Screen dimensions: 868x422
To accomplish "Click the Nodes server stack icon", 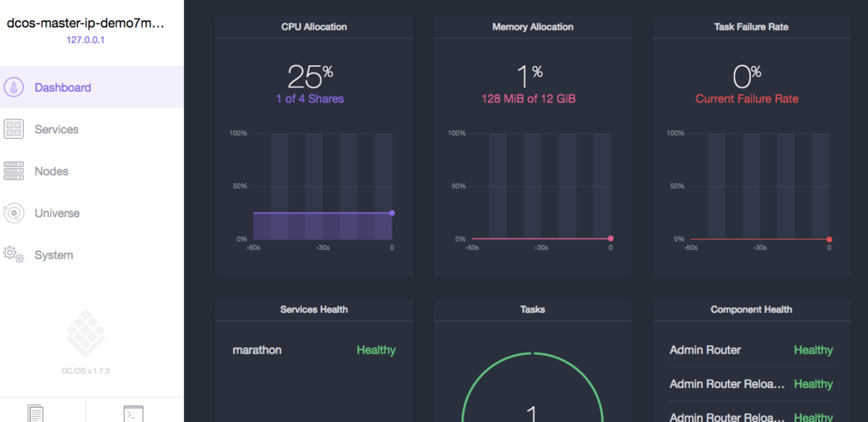I will tap(14, 171).
